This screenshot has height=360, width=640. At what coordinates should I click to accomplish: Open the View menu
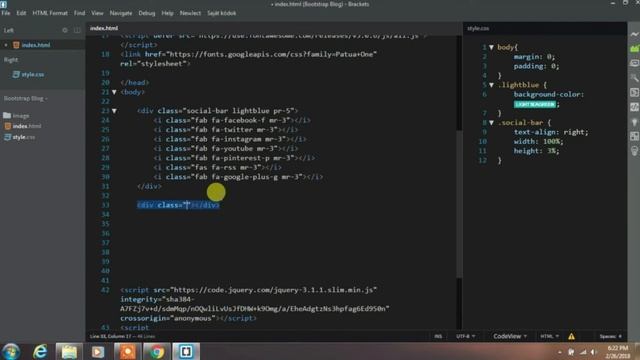pos(97,13)
